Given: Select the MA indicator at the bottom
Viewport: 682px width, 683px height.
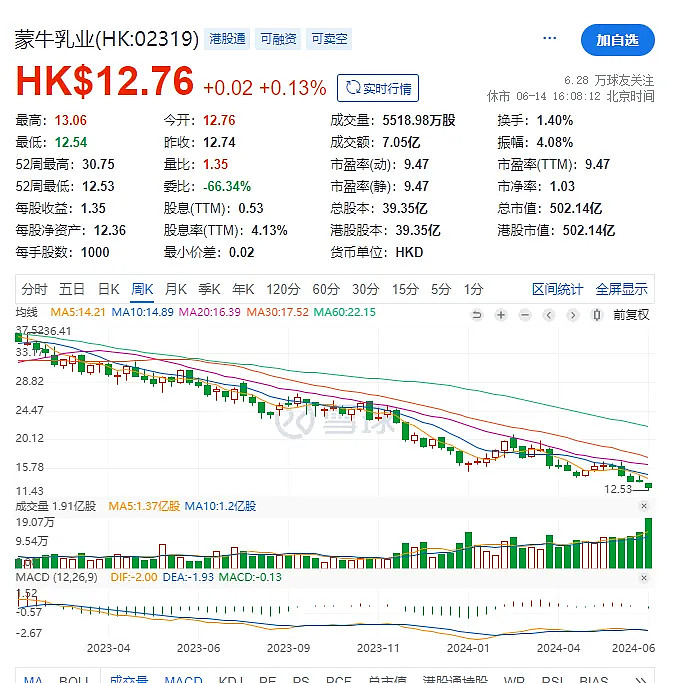Looking at the screenshot, I should tap(33, 680).
